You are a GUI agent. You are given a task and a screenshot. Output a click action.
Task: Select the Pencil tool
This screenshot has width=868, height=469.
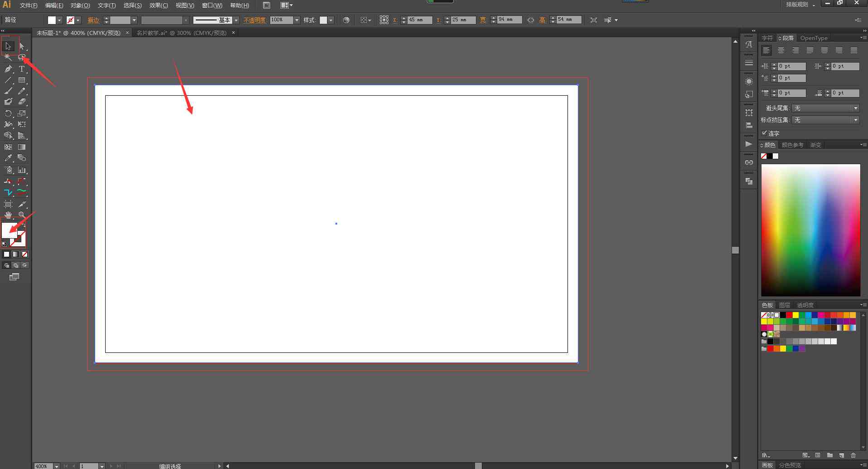22,91
